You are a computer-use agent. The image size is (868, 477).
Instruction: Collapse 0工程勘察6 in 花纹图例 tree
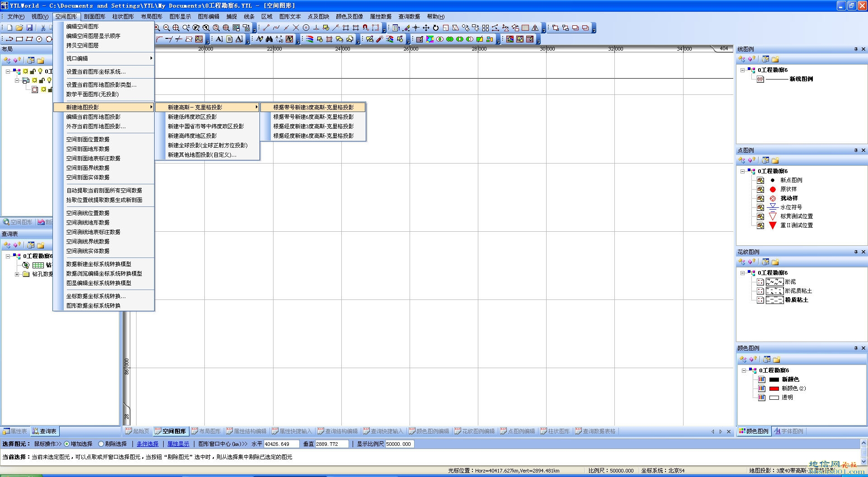click(742, 273)
